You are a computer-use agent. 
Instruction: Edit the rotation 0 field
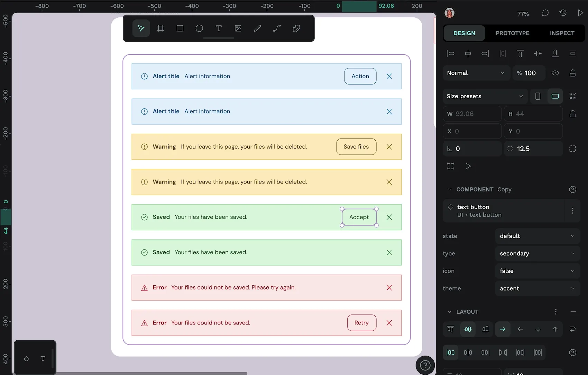pyautogui.click(x=472, y=149)
